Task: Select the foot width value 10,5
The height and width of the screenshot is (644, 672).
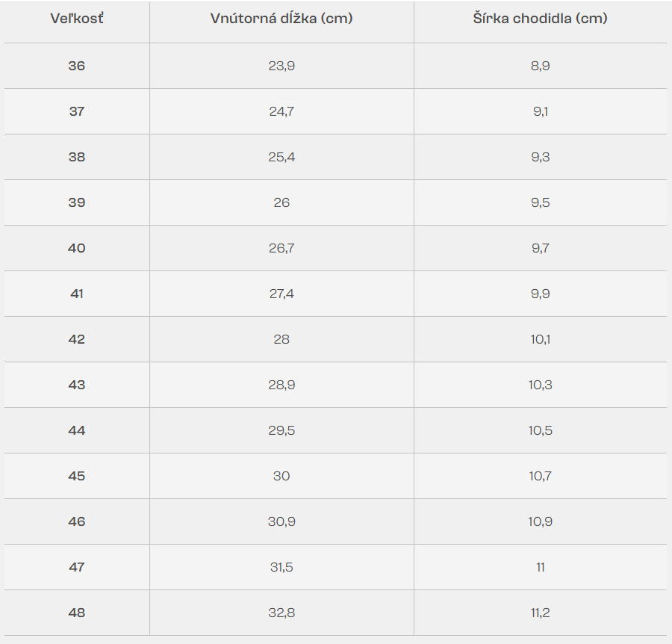Action: point(540,430)
